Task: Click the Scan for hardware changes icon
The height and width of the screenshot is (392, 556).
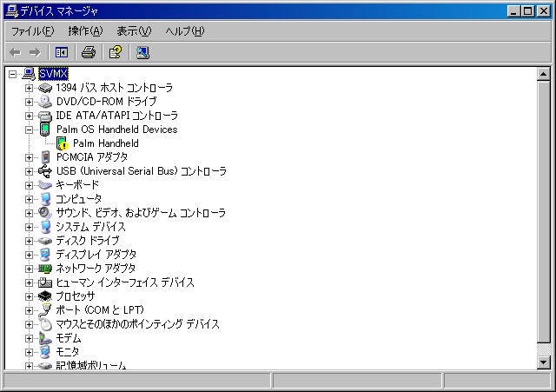Action: 142,52
